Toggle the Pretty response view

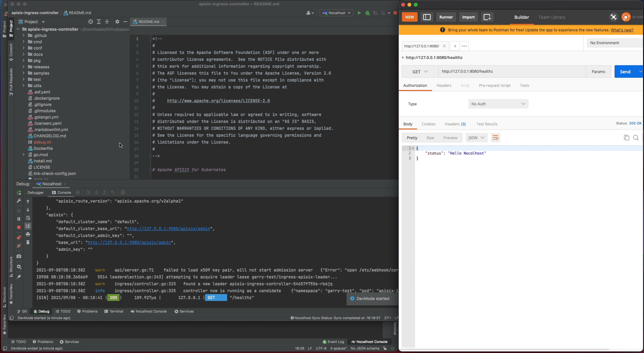point(412,137)
